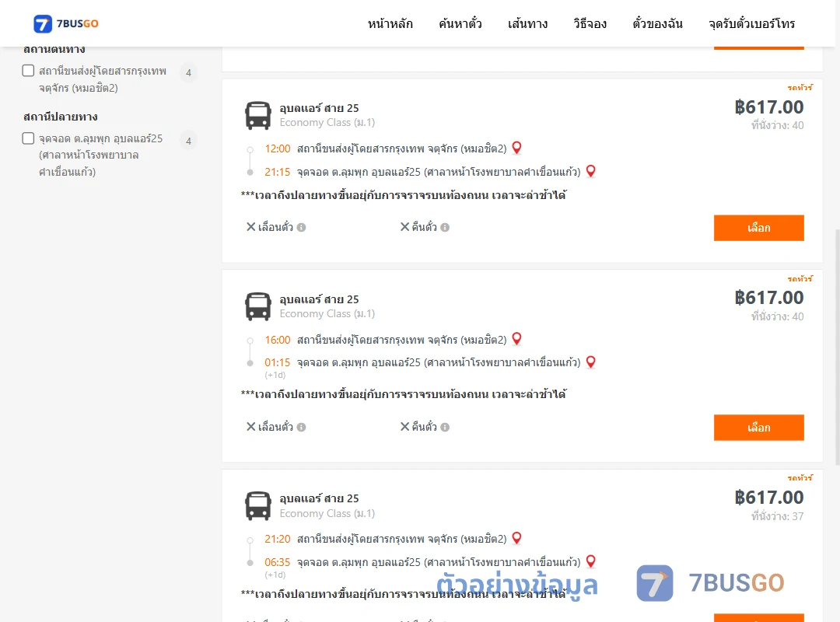Click X icon beside คืนตั๋ว on 16:00 trip
Viewport: 840px width, 622px height.
point(405,427)
